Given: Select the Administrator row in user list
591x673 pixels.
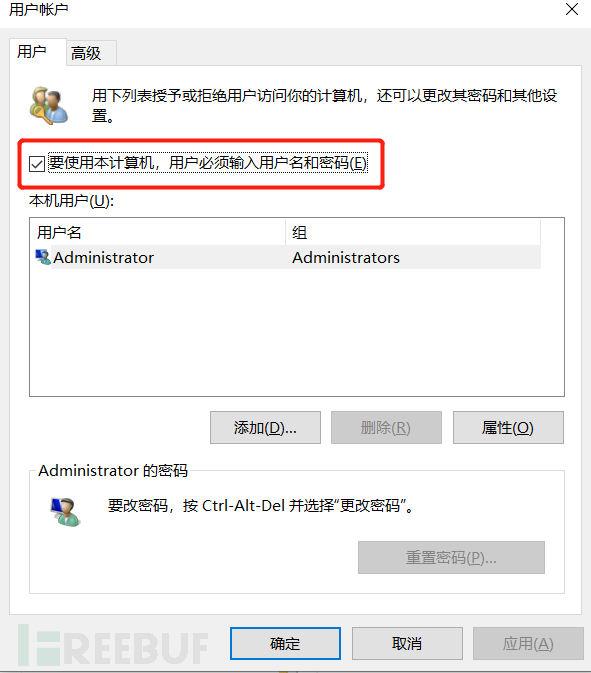Looking at the screenshot, I should [x=288, y=258].
